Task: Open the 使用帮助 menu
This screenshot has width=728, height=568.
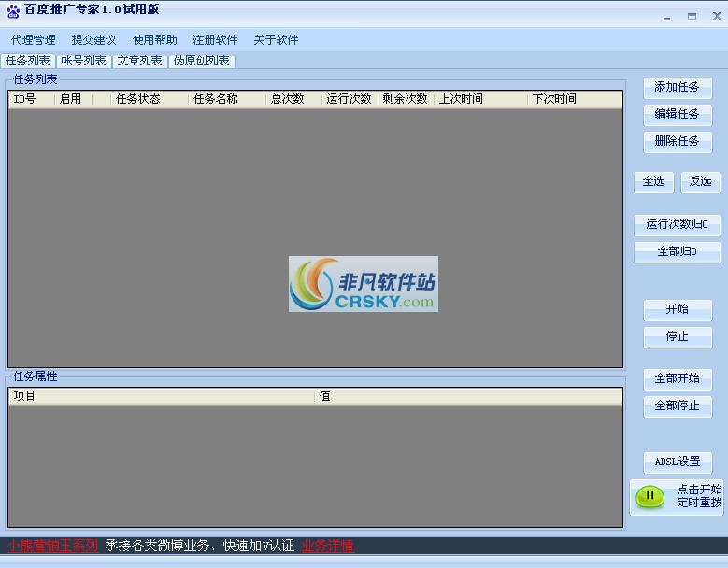Action: pyautogui.click(x=154, y=40)
